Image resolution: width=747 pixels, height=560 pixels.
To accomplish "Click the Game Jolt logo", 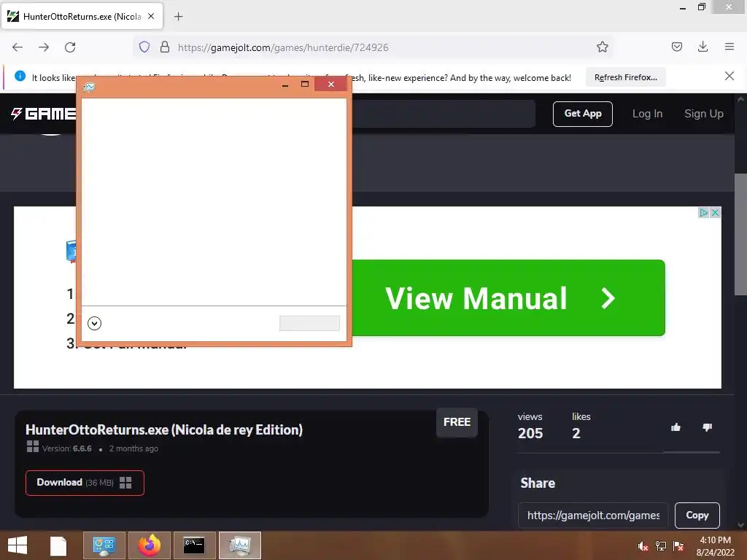I will [43, 113].
